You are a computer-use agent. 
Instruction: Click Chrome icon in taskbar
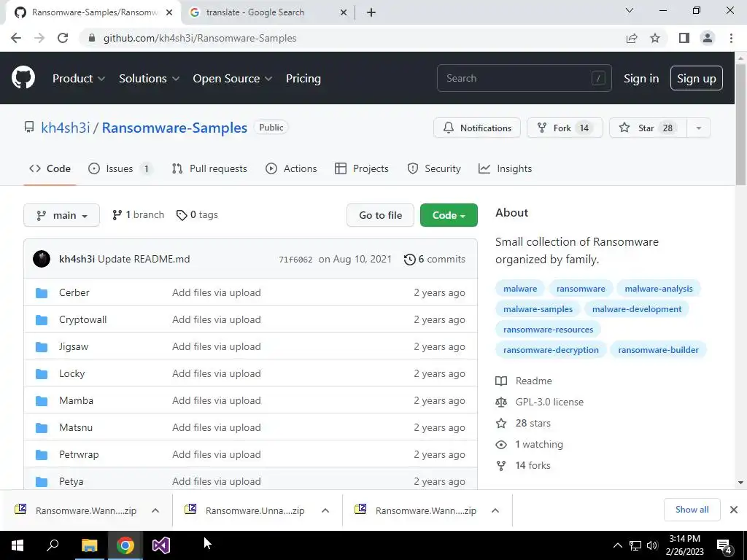tap(125, 545)
